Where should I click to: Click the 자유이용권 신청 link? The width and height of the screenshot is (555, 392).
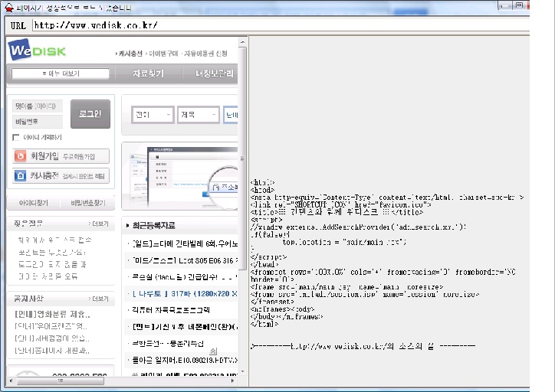(205, 54)
